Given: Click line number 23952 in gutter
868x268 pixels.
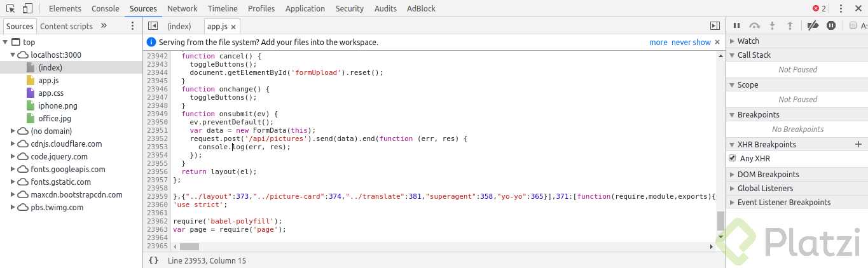Looking at the screenshot, I should coord(157,138).
